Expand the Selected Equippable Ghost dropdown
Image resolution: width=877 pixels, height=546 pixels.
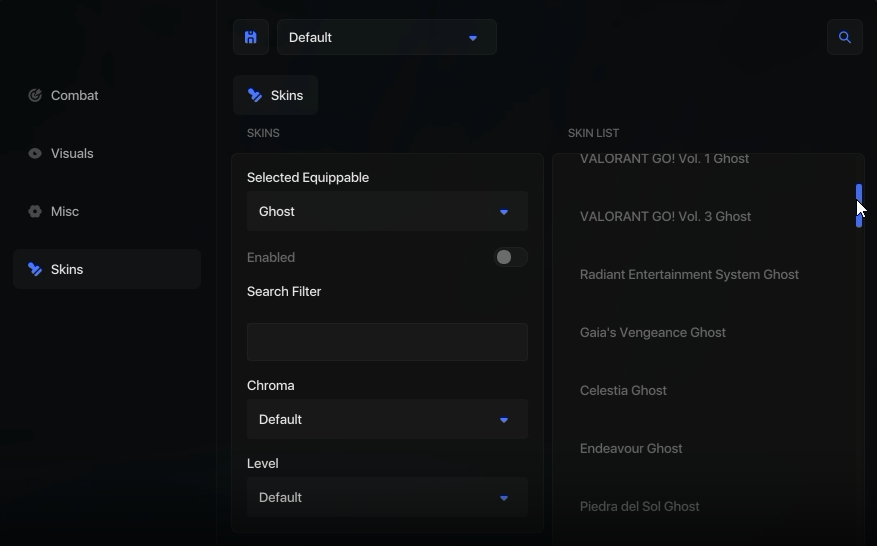tap(387, 211)
